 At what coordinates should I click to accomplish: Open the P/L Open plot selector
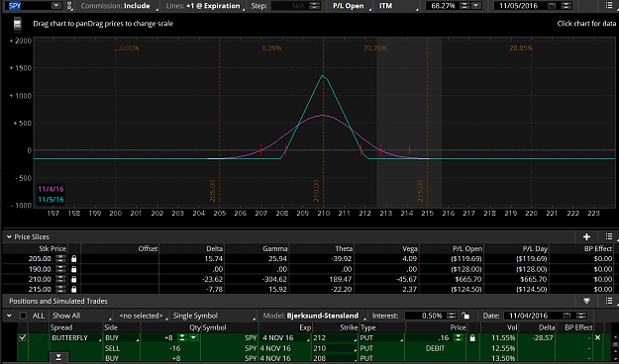click(x=350, y=6)
